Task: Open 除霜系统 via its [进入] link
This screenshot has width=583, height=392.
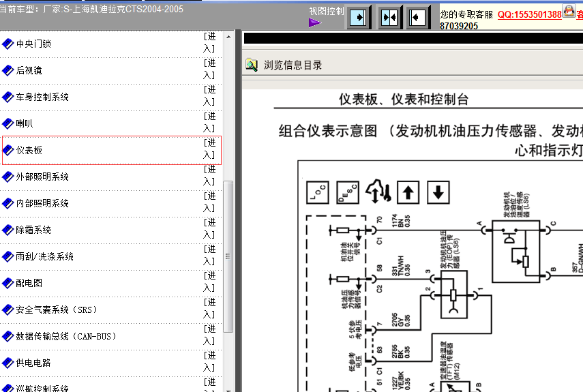Action: point(209,228)
